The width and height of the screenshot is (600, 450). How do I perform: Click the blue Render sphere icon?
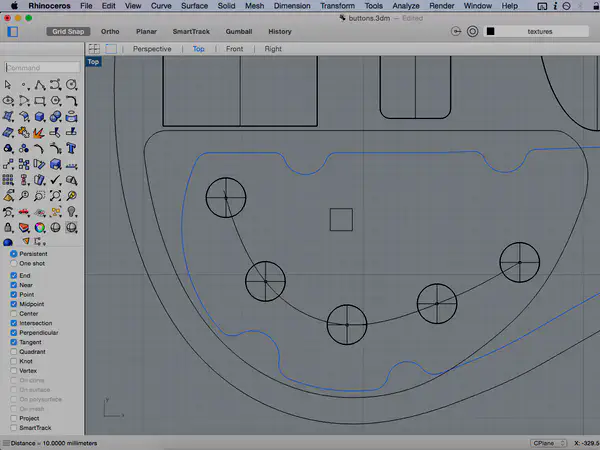pos(8,242)
